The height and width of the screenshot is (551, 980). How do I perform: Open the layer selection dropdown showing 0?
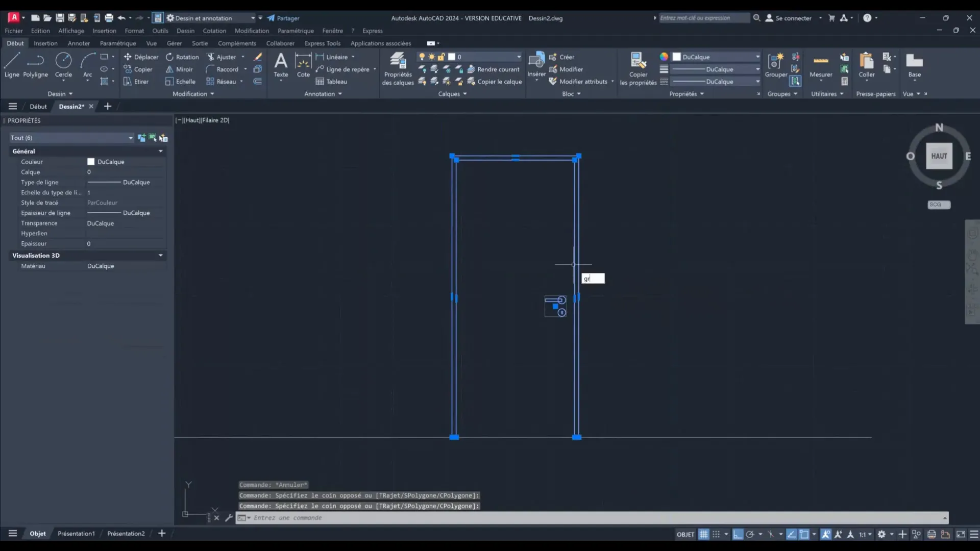click(x=519, y=56)
